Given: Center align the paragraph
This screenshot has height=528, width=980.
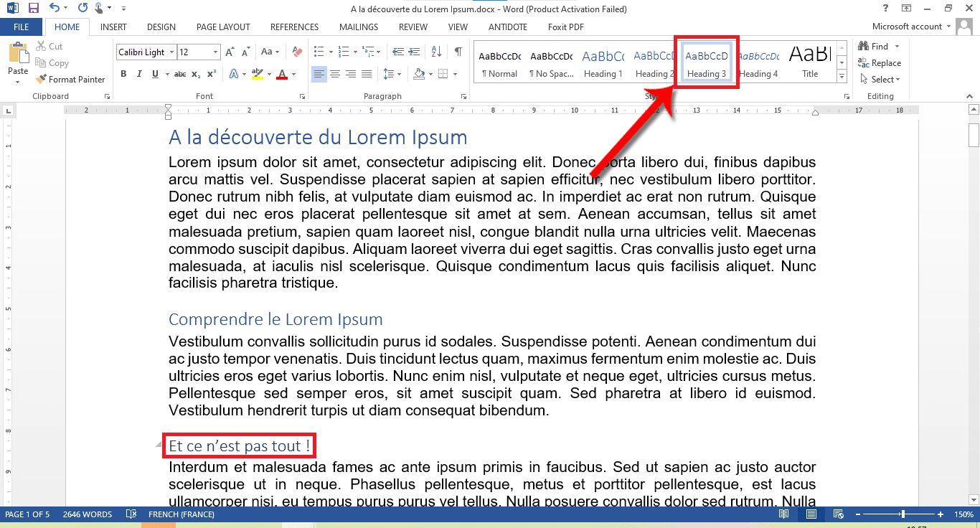Looking at the screenshot, I should tap(335, 74).
